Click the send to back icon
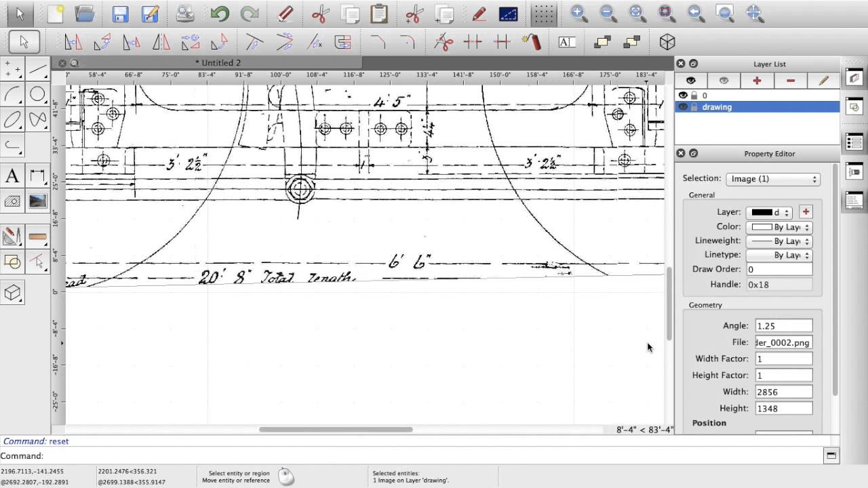This screenshot has width=868, height=488. click(x=631, y=42)
